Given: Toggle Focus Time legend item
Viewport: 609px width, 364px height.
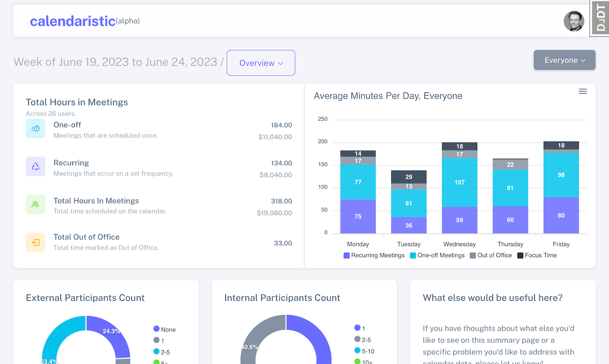Looking at the screenshot, I should 537,255.
